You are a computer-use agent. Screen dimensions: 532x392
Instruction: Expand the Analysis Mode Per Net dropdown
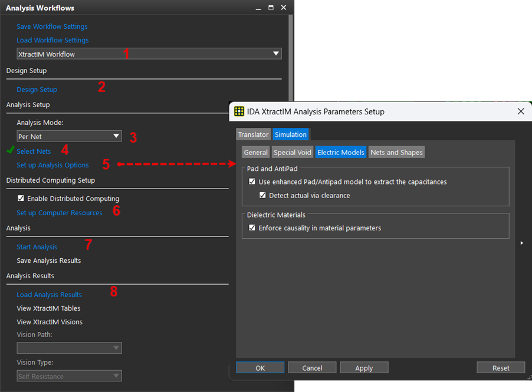(69, 136)
